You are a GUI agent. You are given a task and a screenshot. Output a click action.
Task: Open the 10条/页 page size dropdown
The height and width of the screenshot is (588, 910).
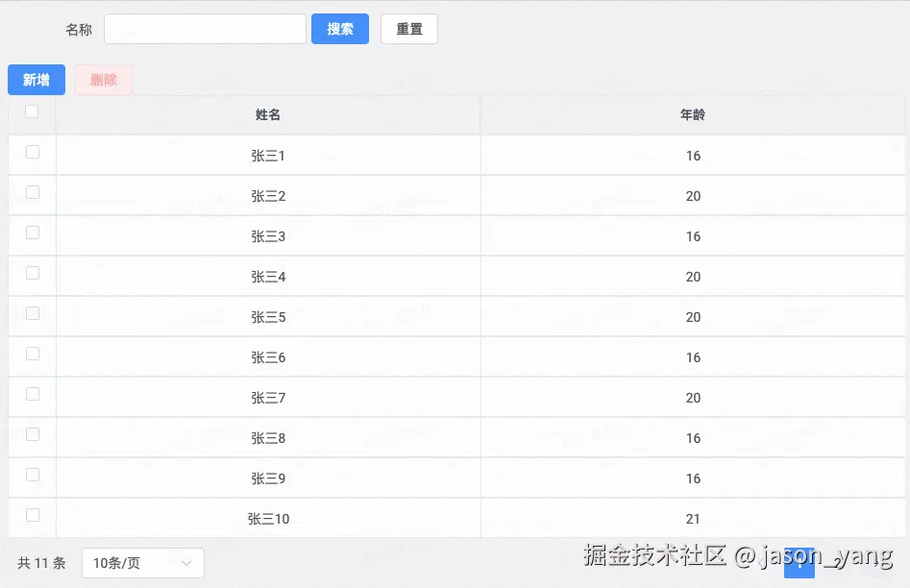[143, 563]
